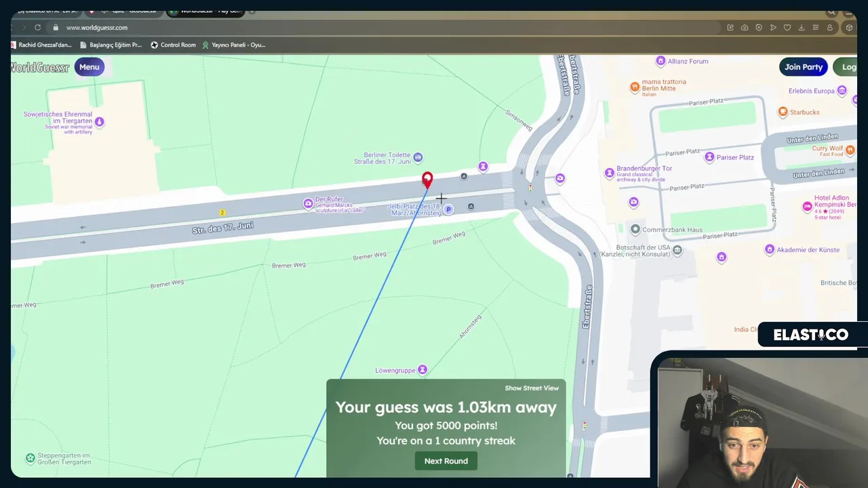Add bookmark with the heart icon
868x488 pixels.
coord(787,28)
